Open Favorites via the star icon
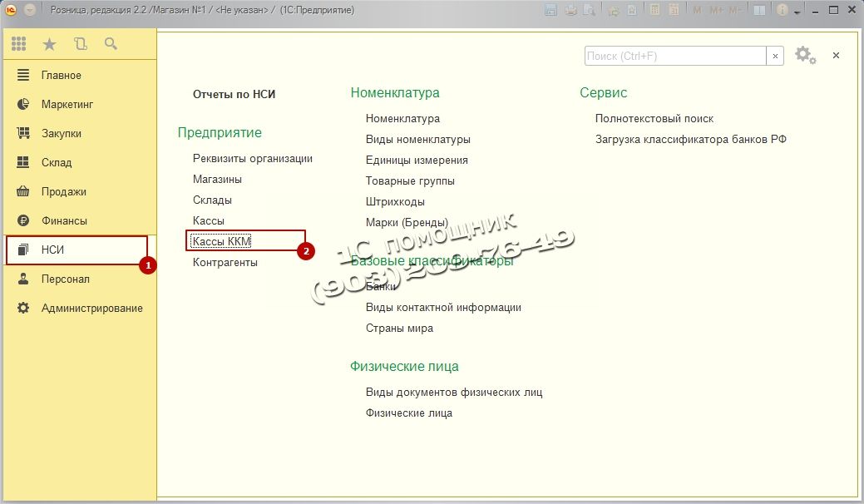Viewport: 864px width, 504px height. tap(49, 44)
